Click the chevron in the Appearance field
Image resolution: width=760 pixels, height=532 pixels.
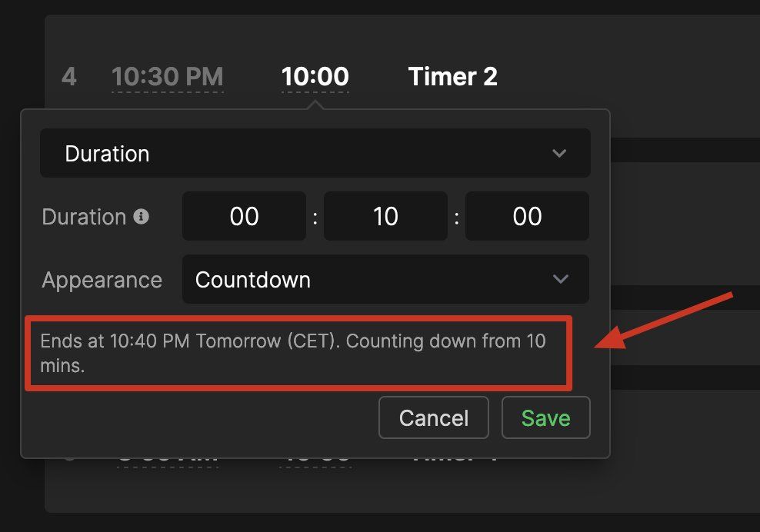(x=561, y=279)
